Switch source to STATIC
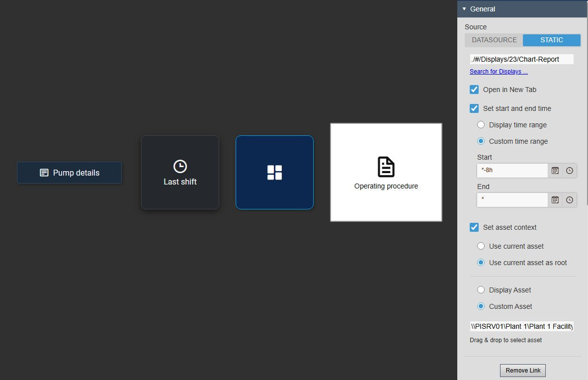The image size is (588, 380). (x=552, y=40)
